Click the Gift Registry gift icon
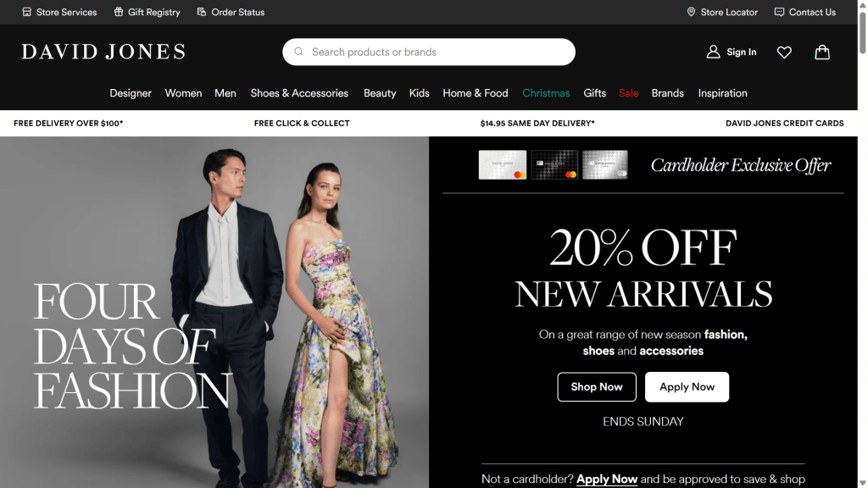Screen dimensions: 868x488 pyautogui.click(x=119, y=12)
